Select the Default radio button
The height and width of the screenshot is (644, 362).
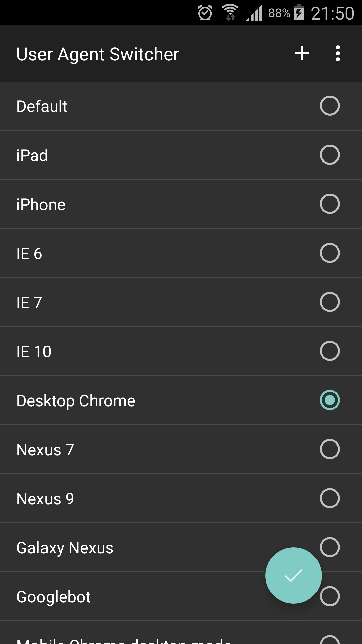(330, 106)
